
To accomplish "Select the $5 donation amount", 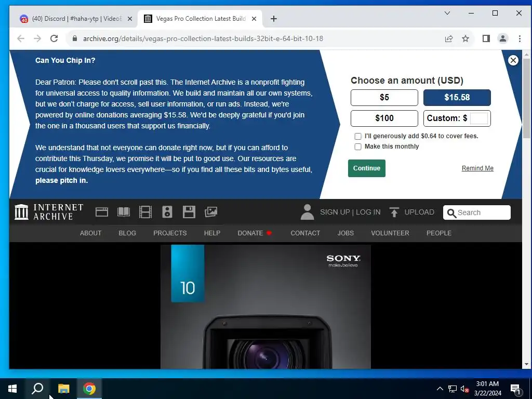I will (x=384, y=98).
